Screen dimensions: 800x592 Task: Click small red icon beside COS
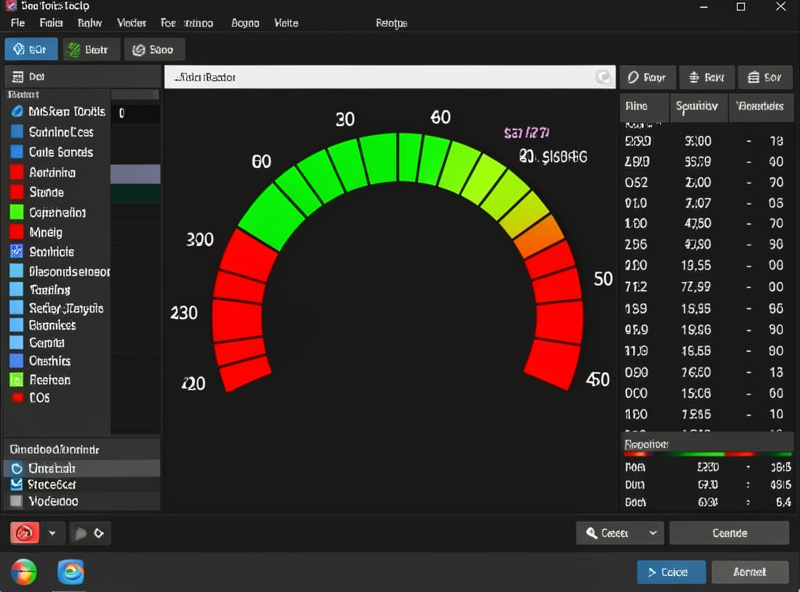18,398
